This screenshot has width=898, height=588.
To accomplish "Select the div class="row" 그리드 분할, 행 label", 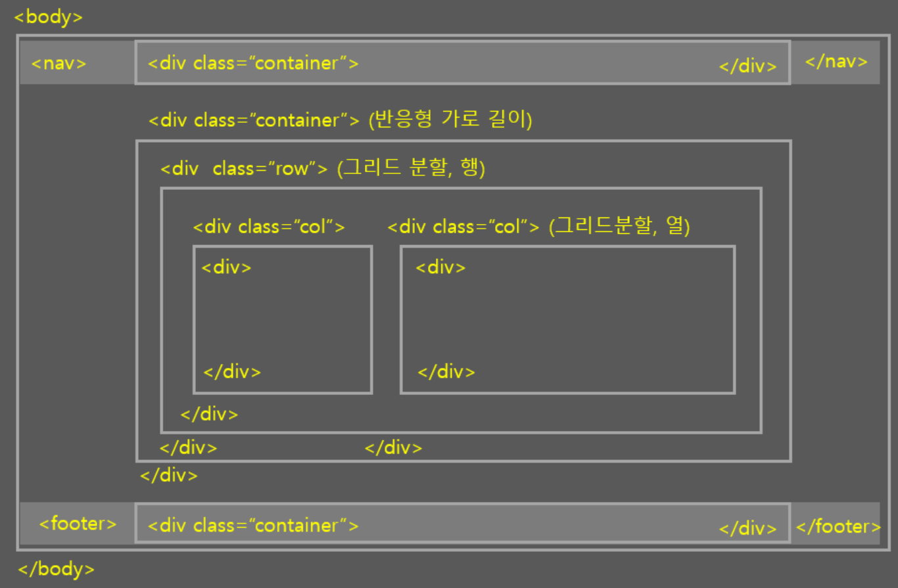I will coord(323,168).
